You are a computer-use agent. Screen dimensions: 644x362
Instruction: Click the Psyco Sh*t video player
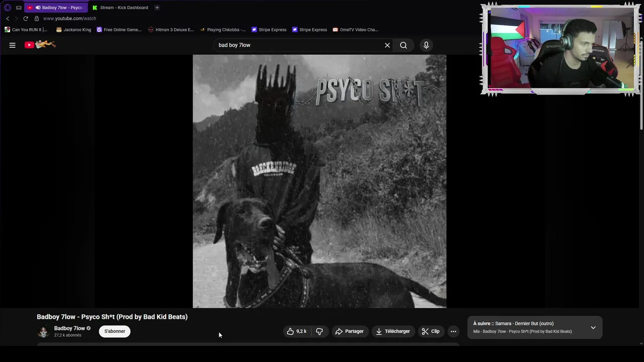[x=319, y=182]
